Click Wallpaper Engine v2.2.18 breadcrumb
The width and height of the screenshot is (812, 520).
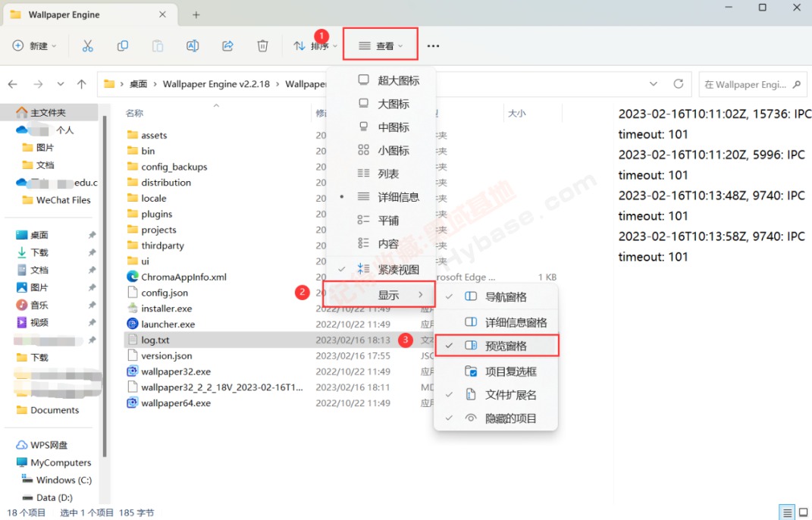point(216,84)
